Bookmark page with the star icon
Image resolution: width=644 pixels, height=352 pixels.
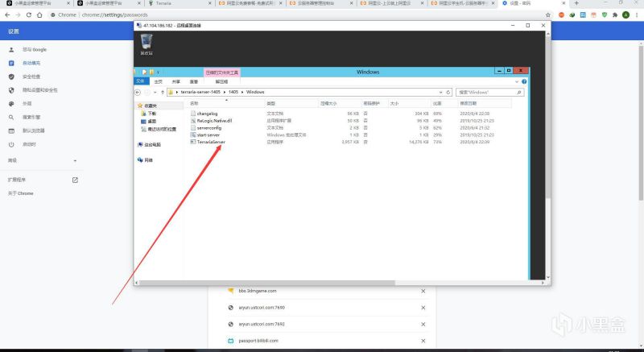(x=548, y=14)
